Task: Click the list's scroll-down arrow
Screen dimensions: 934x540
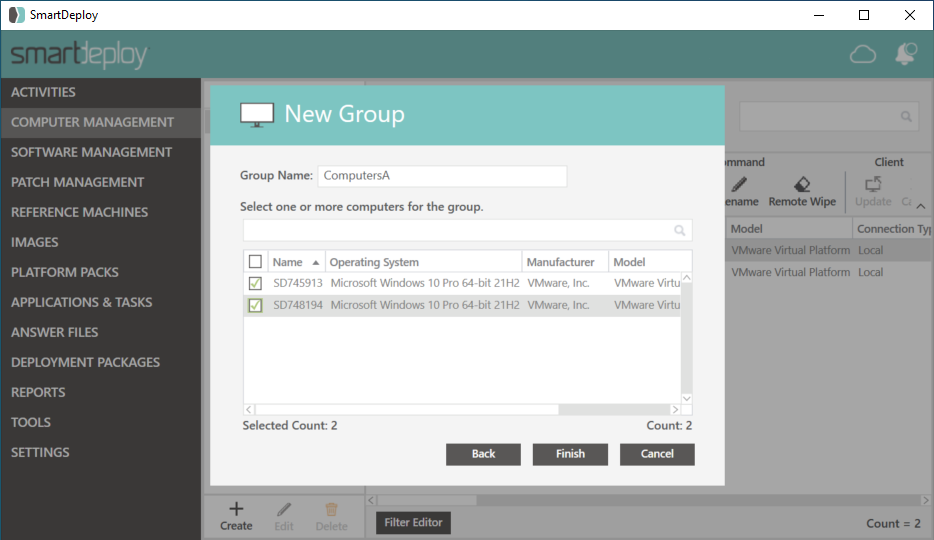Action: pos(687,398)
